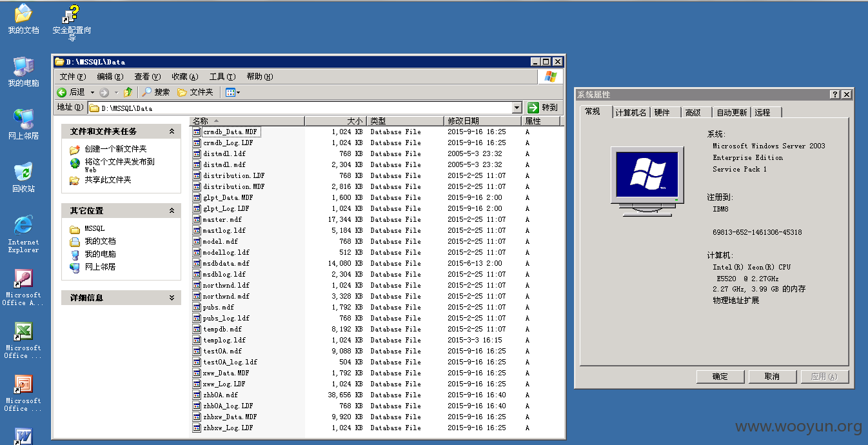Click the Forward arrow toolbar button
Screen dimensions: 868x445
click(104, 92)
